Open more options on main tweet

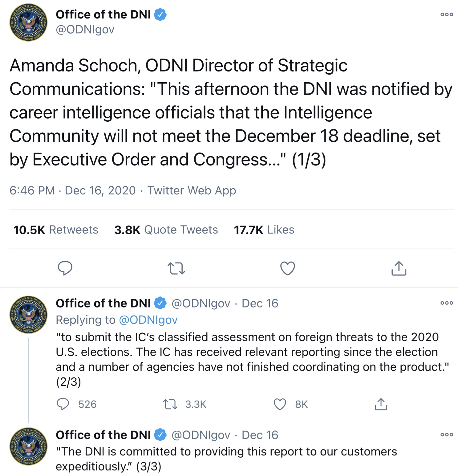pos(447,14)
